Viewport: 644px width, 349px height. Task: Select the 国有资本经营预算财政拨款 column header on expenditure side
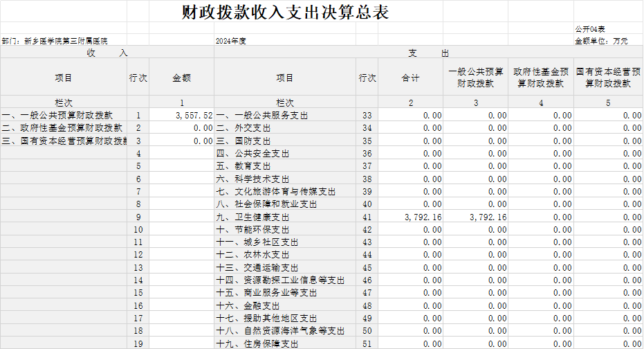[x=608, y=78]
